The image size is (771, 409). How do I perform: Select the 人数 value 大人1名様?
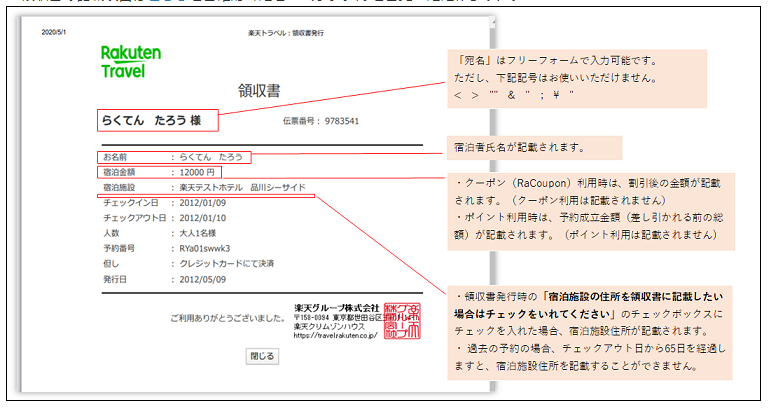coord(198,234)
